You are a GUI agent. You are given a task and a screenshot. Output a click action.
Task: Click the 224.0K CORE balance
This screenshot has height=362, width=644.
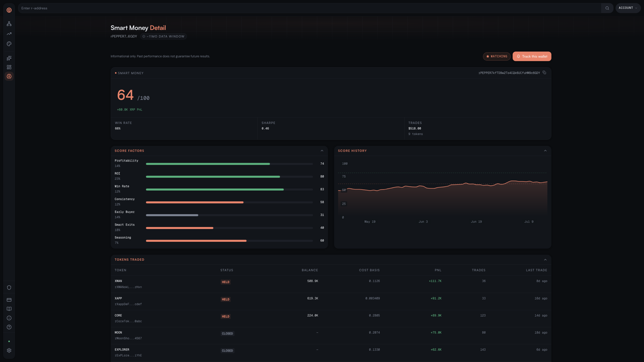313,316
